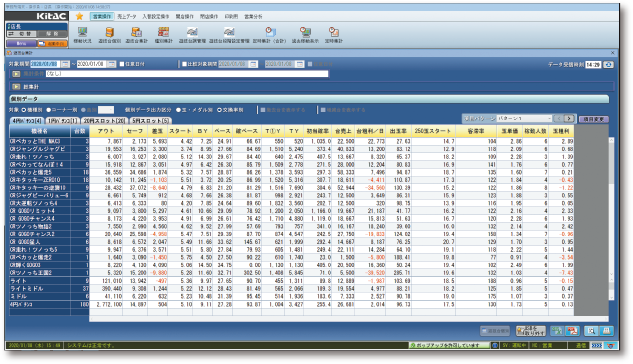Click the yellow favorites star icon
Screen dimensions: 633x364
coord(80,16)
